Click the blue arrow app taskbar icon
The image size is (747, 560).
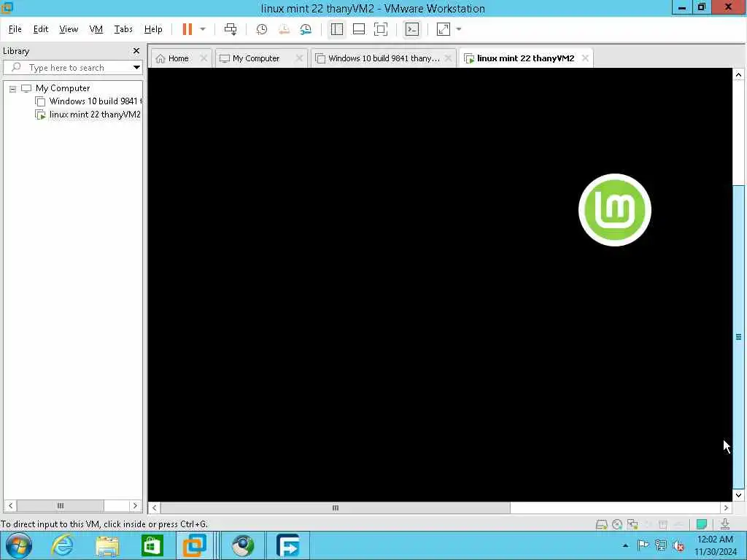coord(287,545)
